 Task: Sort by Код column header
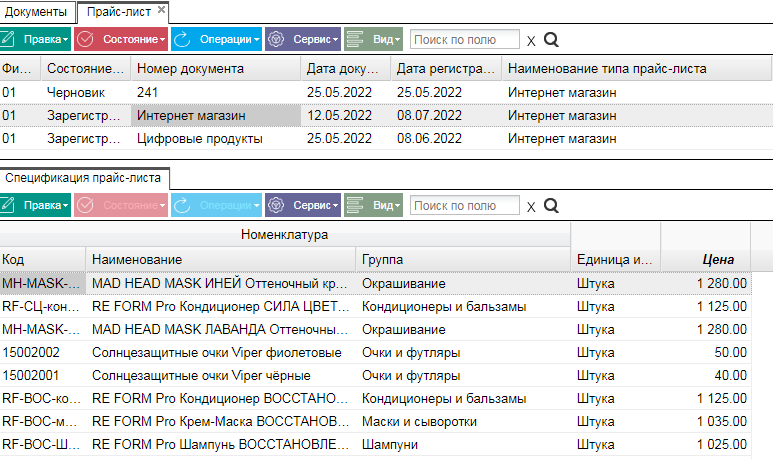pos(42,259)
